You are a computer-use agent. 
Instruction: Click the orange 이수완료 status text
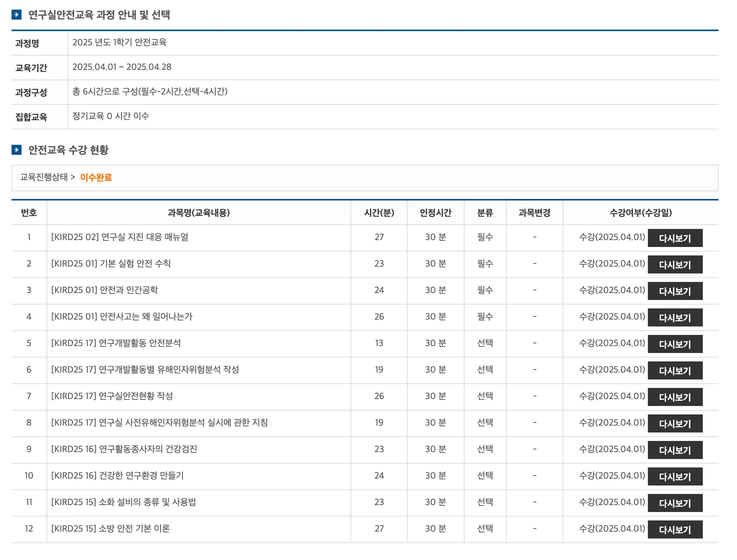pyautogui.click(x=96, y=177)
